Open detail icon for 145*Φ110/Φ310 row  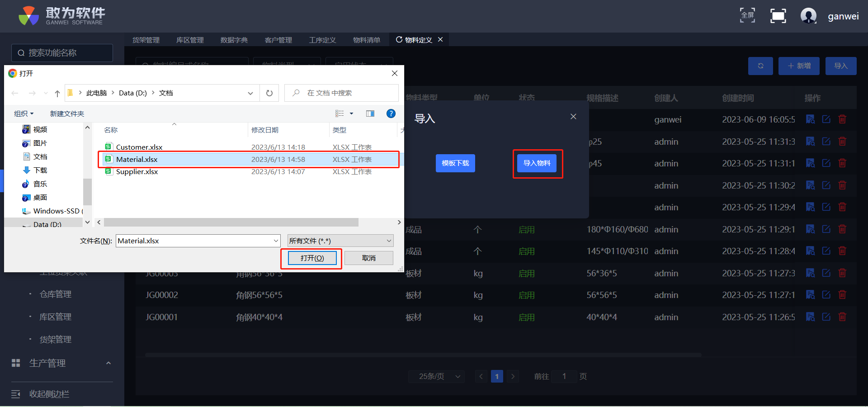(x=811, y=251)
